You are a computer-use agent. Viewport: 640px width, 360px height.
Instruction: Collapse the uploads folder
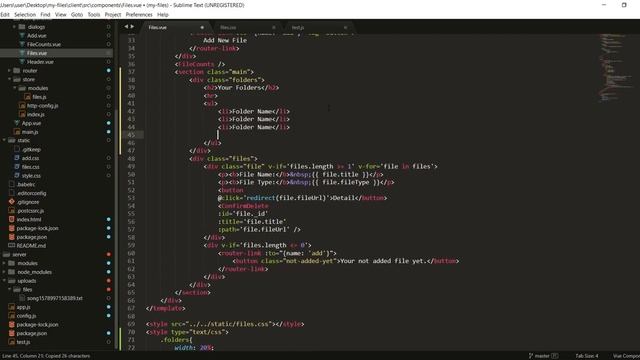(4, 281)
